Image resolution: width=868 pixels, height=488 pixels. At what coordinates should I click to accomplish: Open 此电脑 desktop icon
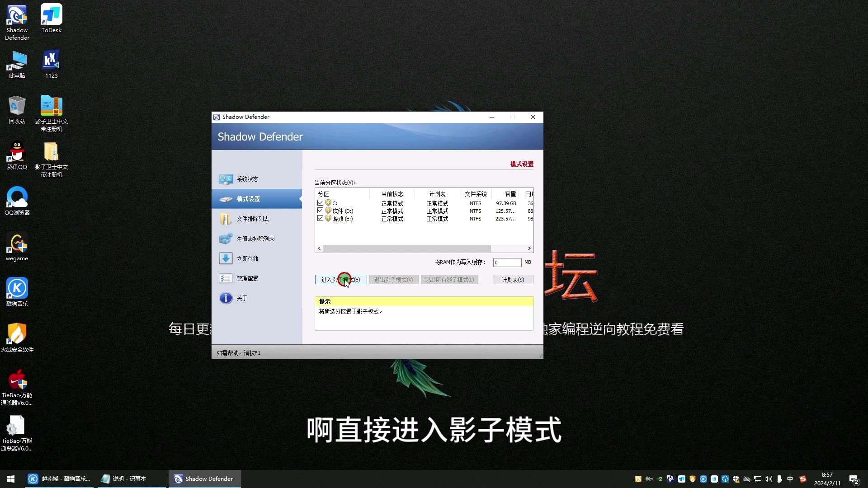[17, 65]
